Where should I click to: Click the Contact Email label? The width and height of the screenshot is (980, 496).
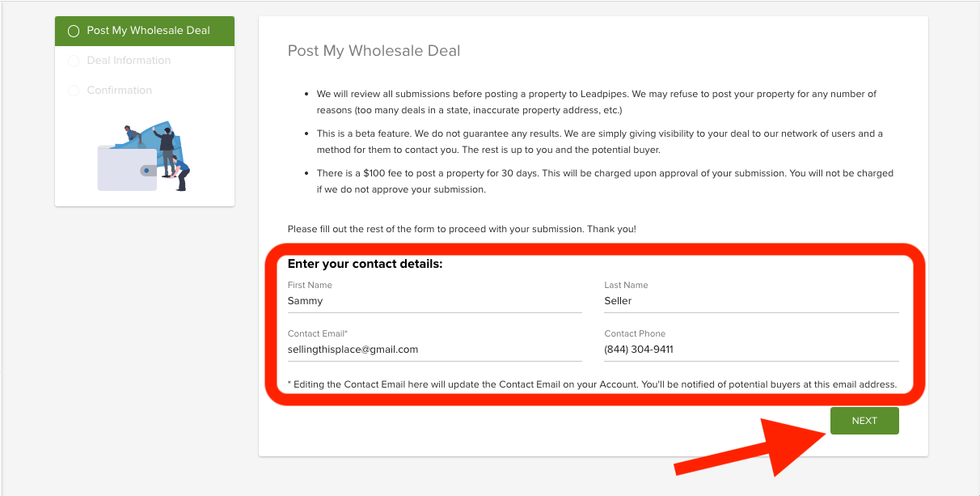318,333
